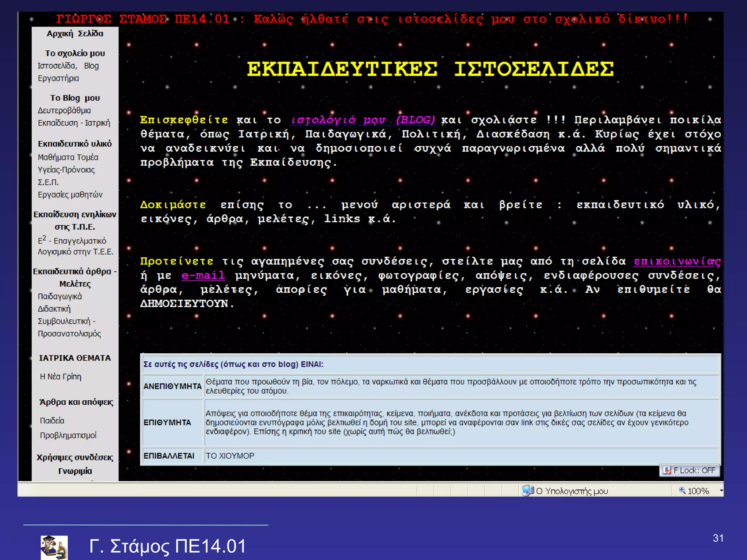Open the επικοινωνίας contact page link
This screenshot has width=747, height=560.
point(677,261)
